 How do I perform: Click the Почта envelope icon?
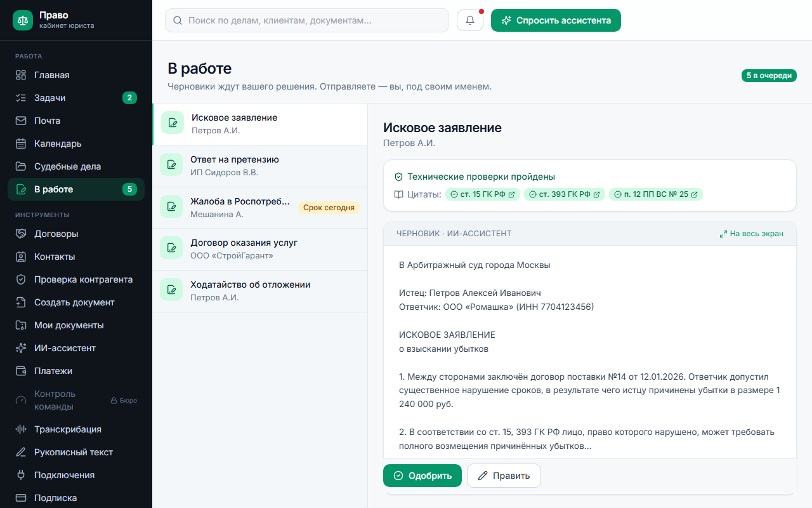pyautogui.click(x=21, y=121)
